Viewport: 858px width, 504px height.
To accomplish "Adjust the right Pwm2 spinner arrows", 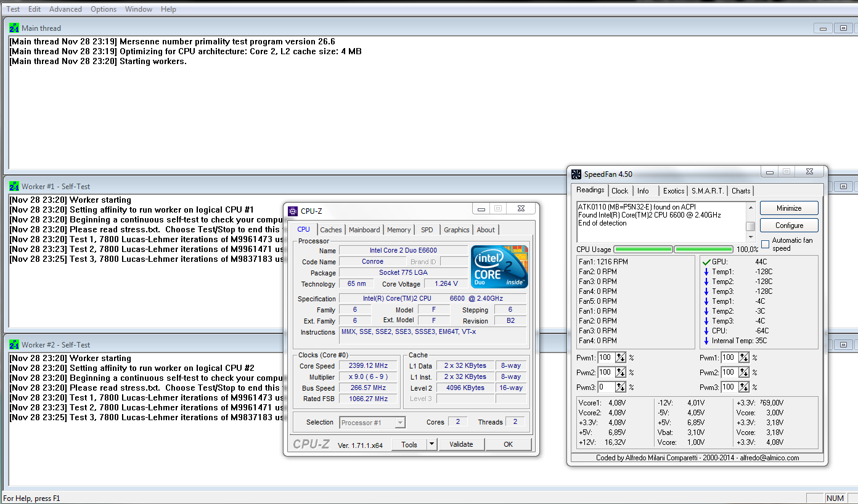I will [744, 373].
